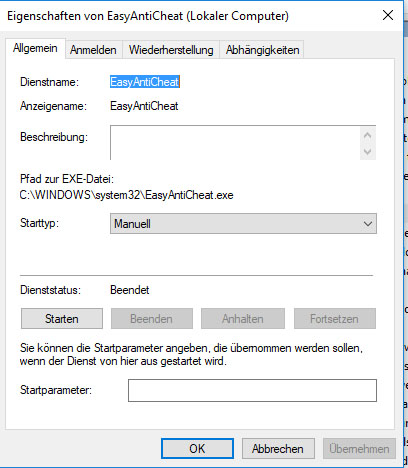The image size is (408, 468).
Task: Click the EXE path C:\WINDOWS\system32\EasyAntiCheat.exe
Action: coord(127,195)
